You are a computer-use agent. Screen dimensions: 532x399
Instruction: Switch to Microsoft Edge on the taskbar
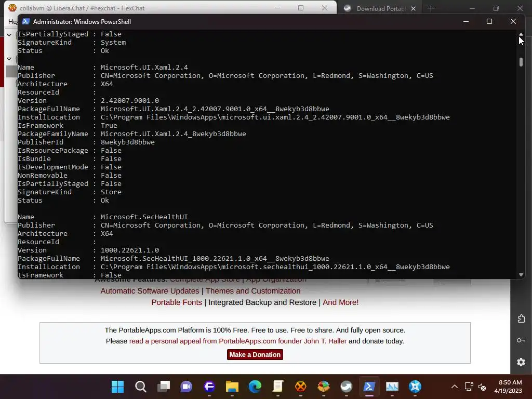(x=255, y=387)
